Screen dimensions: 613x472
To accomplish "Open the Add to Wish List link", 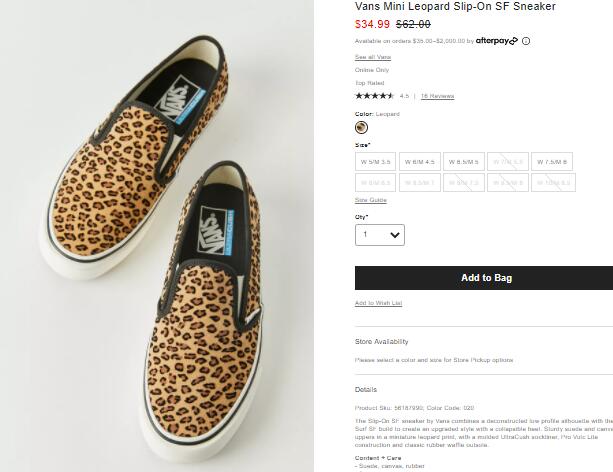I will pos(378,303).
